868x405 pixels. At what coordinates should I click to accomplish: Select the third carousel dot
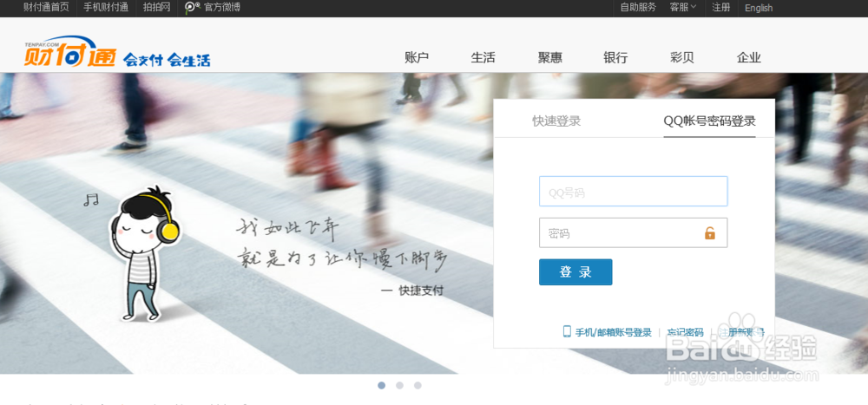(x=418, y=385)
